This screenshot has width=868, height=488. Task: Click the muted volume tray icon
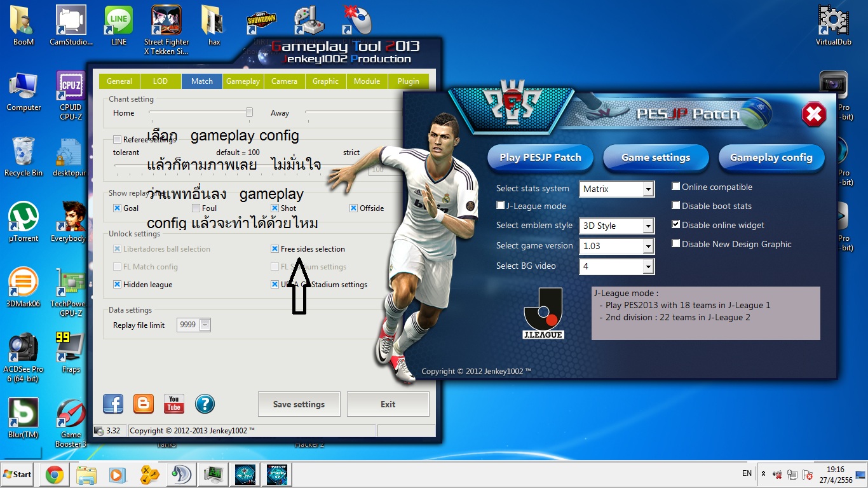[x=776, y=475]
